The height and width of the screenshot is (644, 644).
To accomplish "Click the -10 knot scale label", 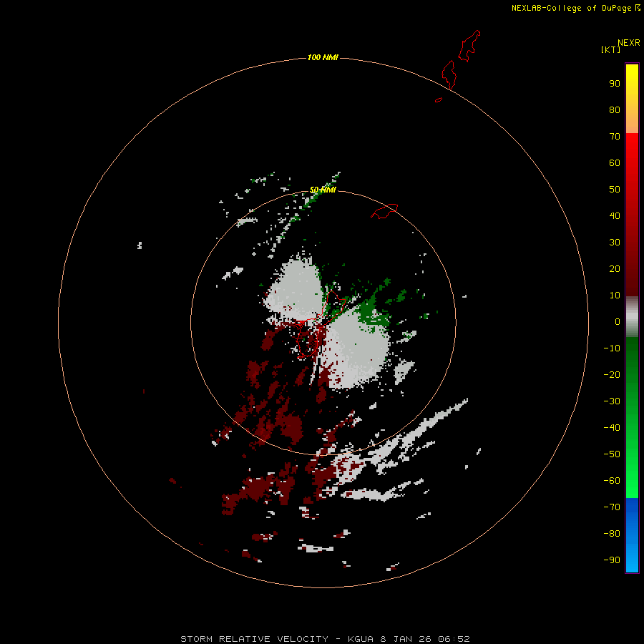I will click(x=612, y=348).
